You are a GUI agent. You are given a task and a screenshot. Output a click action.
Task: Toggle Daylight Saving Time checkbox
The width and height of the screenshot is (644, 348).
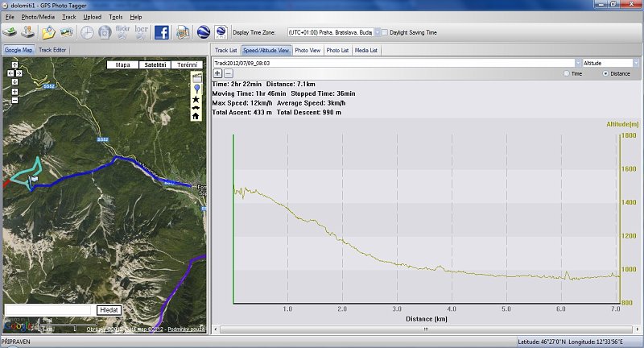(x=385, y=32)
